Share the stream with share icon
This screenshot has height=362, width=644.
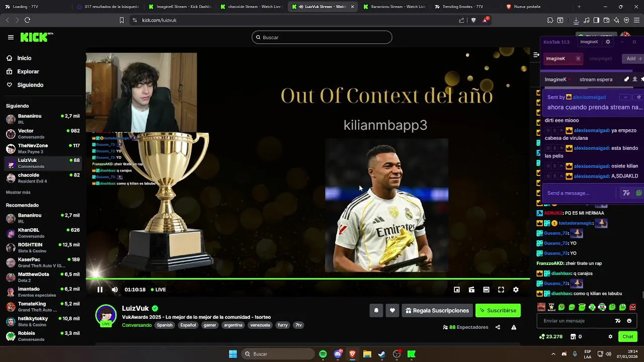coord(498,327)
